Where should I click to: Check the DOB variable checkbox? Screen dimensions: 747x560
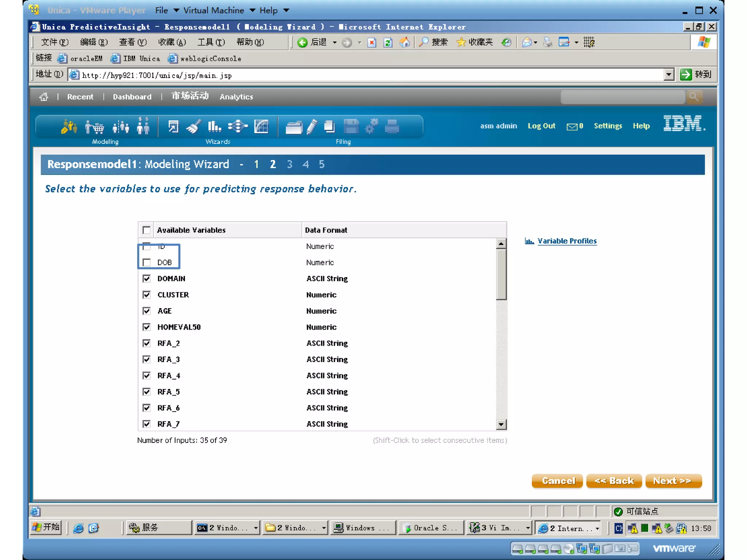point(147,262)
